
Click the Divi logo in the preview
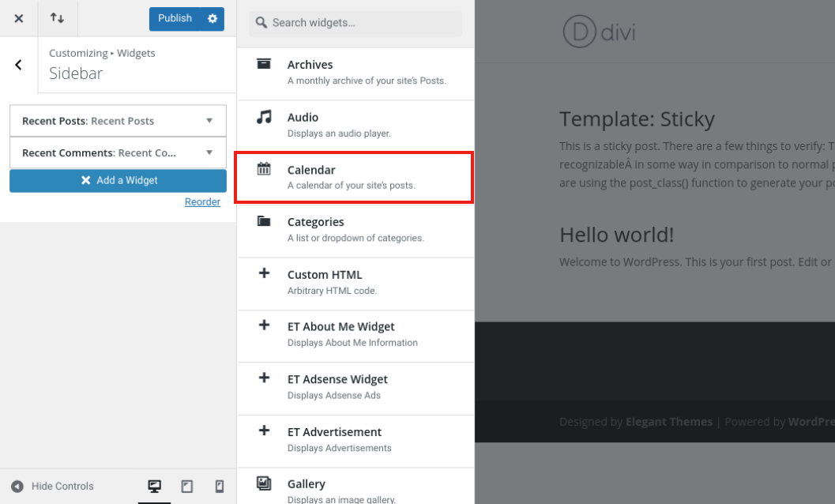coord(599,32)
